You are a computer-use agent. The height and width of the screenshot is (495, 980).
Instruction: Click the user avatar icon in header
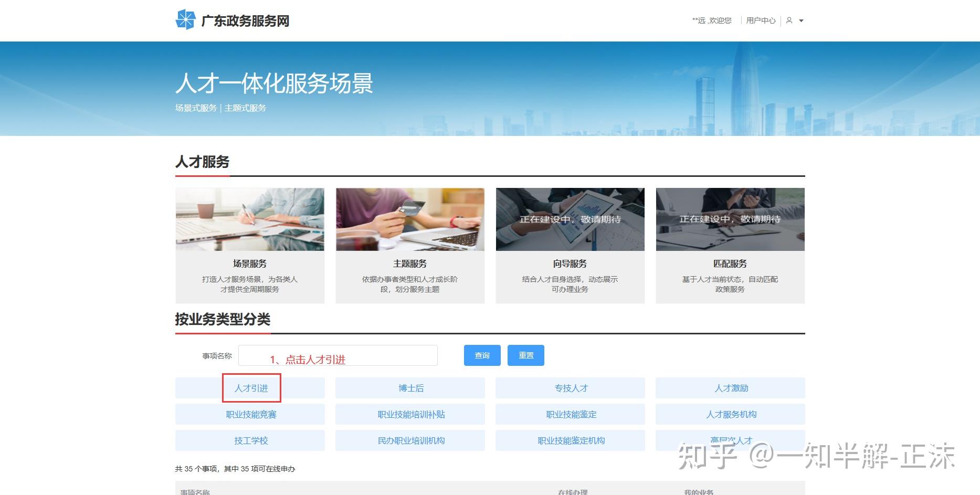[789, 20]
